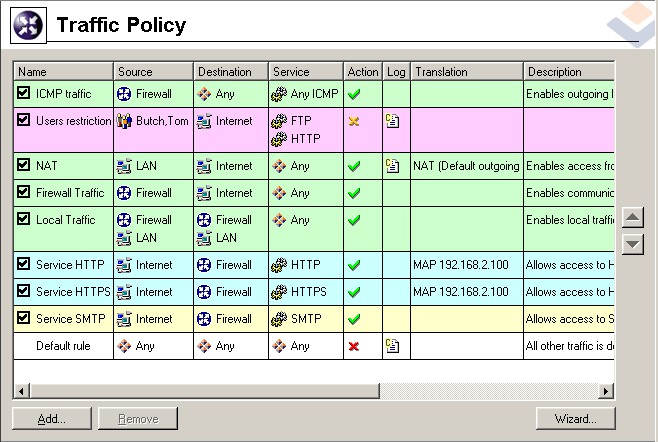
Task: Click 'Enables communic' description cell
Action: point(569,193)
